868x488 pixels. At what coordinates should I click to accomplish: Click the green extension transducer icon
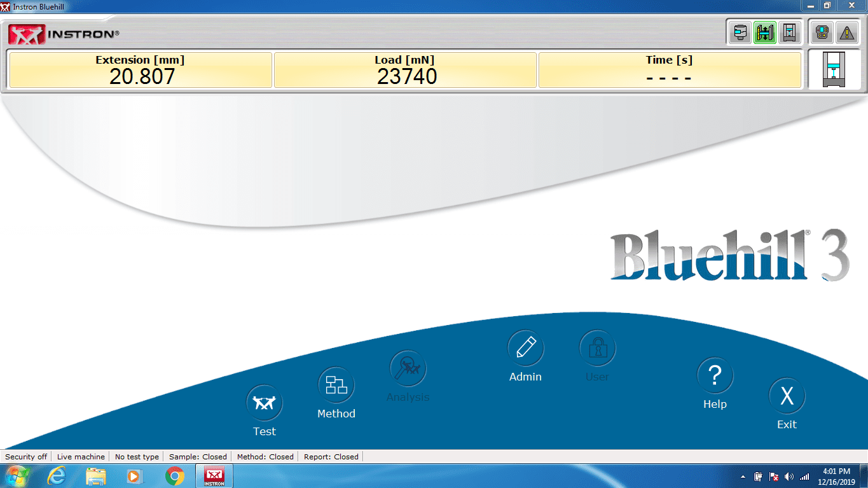764,32
